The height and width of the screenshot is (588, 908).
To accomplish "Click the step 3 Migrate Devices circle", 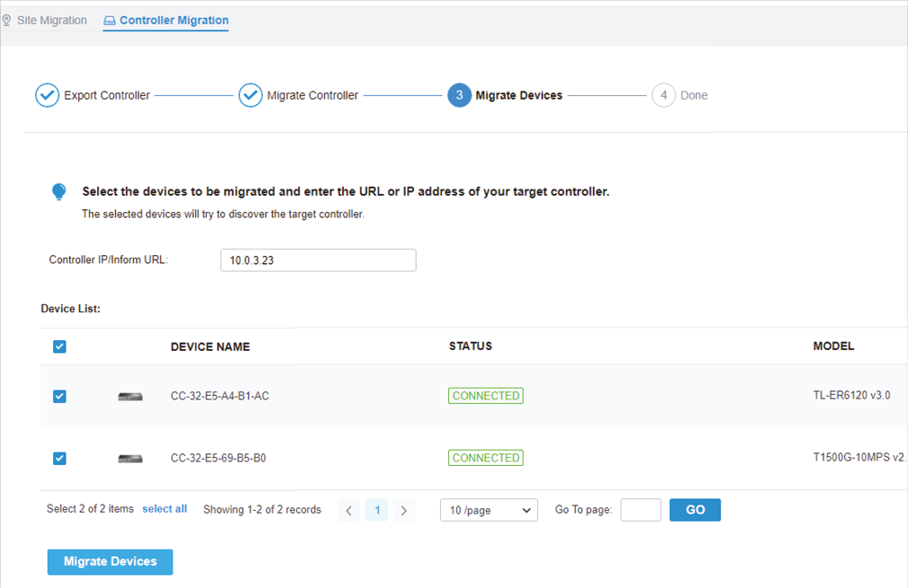I will [x=459, y=95].
